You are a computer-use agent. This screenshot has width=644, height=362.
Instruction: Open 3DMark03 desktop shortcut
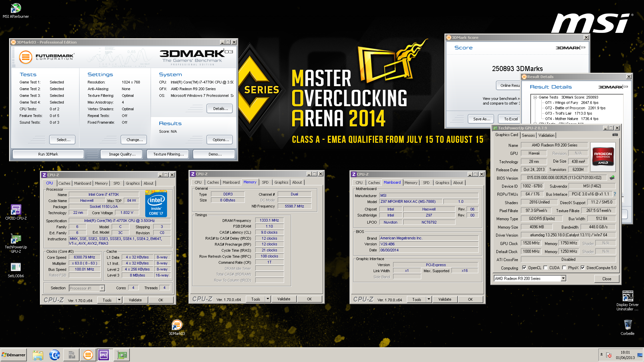(177, 327)
